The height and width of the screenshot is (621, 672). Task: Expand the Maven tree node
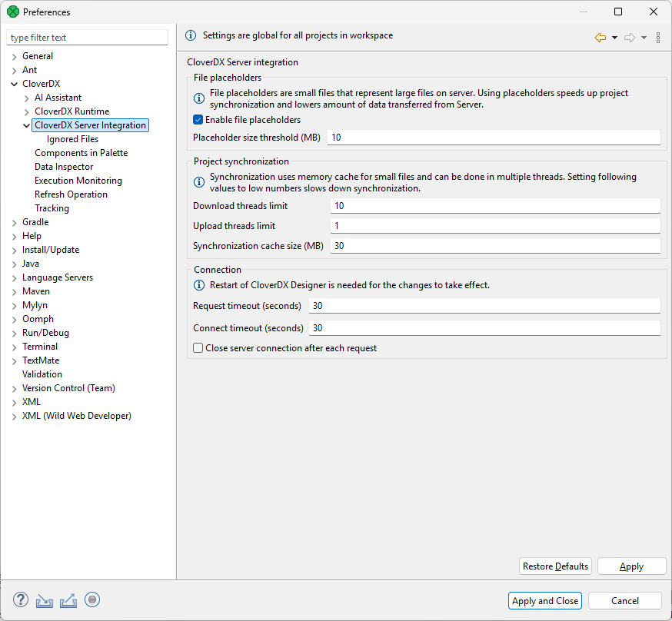[x=14, y=291]
